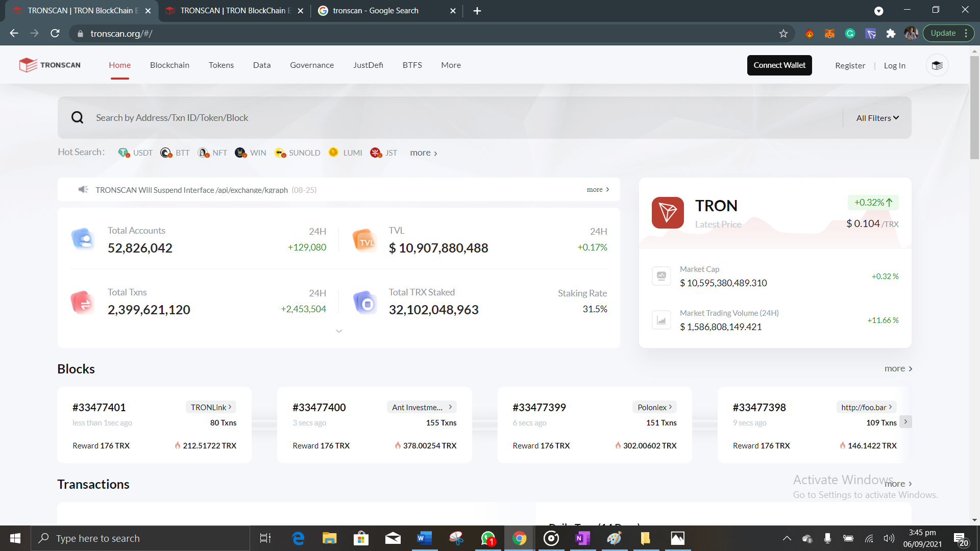
Task: View more Blocks link
Action: point(898,368)
